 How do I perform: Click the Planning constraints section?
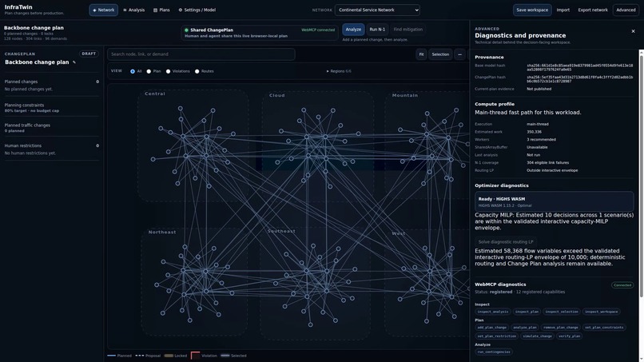coord(51,108)
